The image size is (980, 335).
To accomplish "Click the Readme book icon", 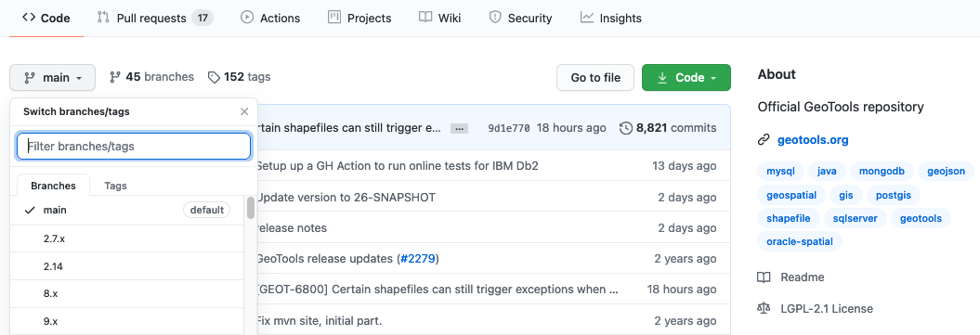I will coord(764,277).
